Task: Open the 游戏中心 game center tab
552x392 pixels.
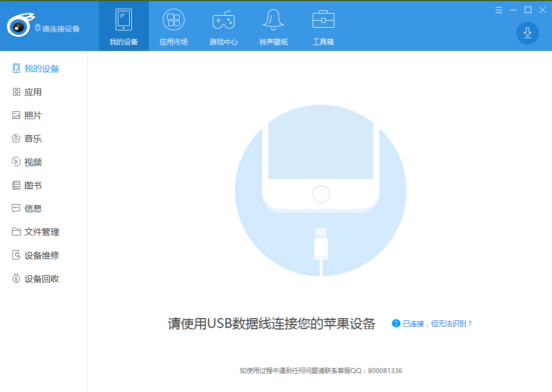Action: pyautogui.click(x=224, y=27)
